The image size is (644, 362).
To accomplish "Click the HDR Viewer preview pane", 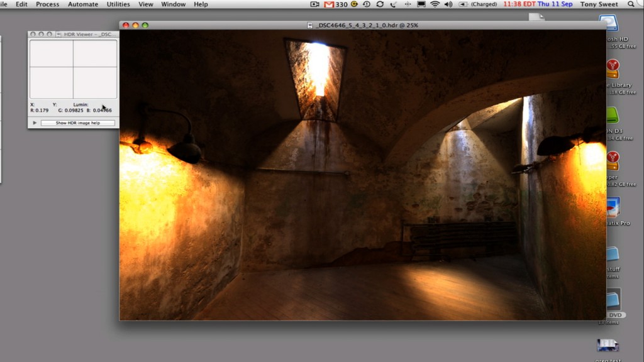I will click(x=73, y=69).
